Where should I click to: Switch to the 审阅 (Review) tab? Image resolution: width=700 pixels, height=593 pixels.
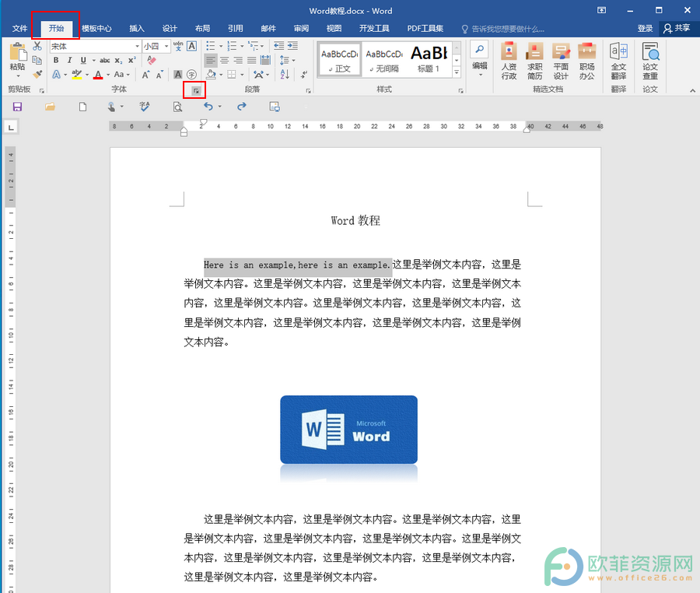(301, 29)
